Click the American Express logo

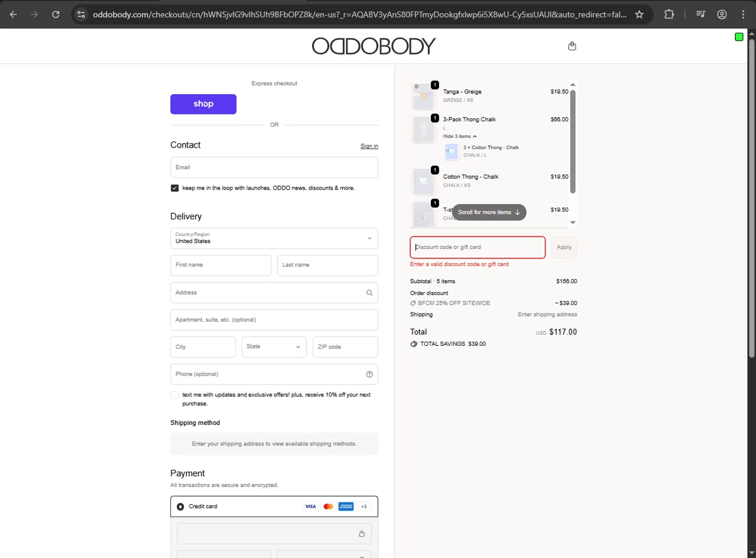(x=346, y=507)
